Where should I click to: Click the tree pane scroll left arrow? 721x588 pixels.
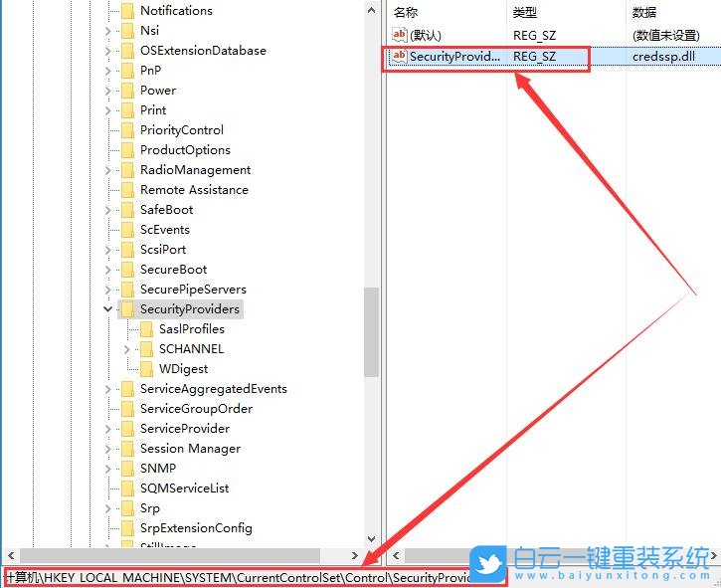pos(11,555)
